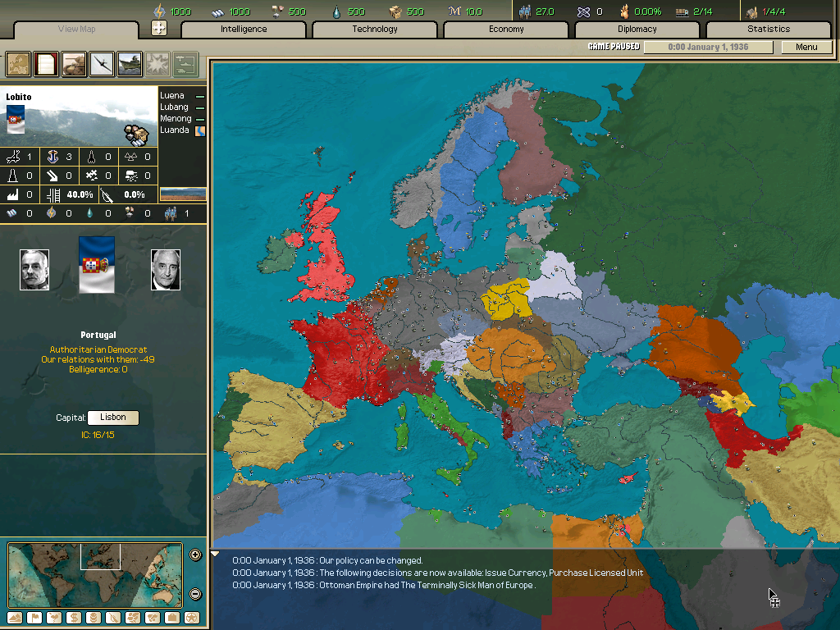This screenshot has height=630, width=840.
Task: Select the land units view tank icon
Action: [x=73, y=63]
